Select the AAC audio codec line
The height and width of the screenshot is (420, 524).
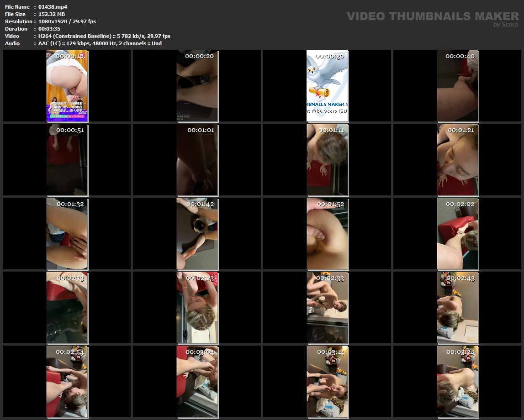[x=100, y=43]
